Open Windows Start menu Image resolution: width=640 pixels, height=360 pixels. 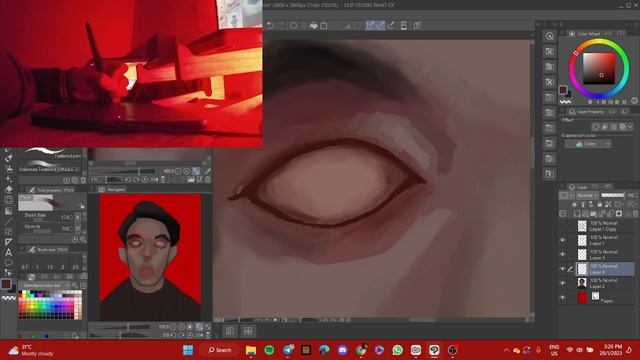click(188, 350)
